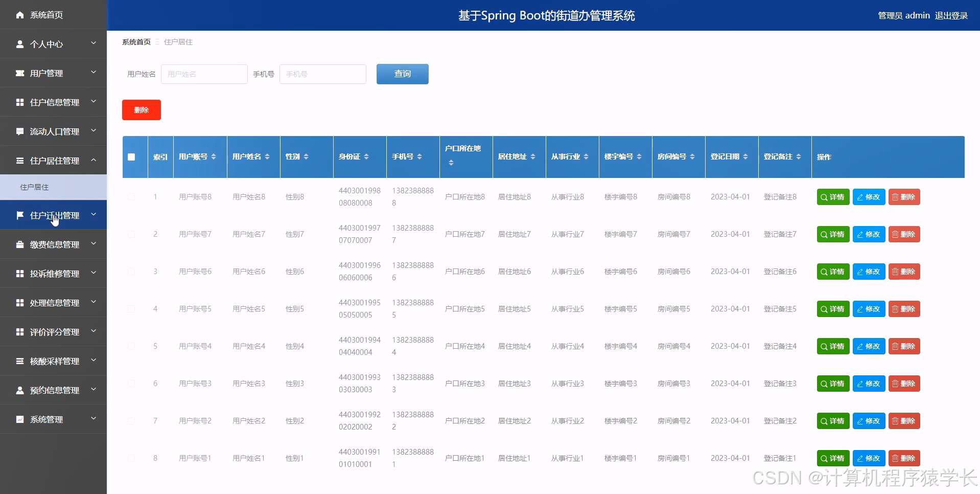Expand the 住户迁出管理 menu
The height and width of the screenshot is (494, 980).
(54, 215)
